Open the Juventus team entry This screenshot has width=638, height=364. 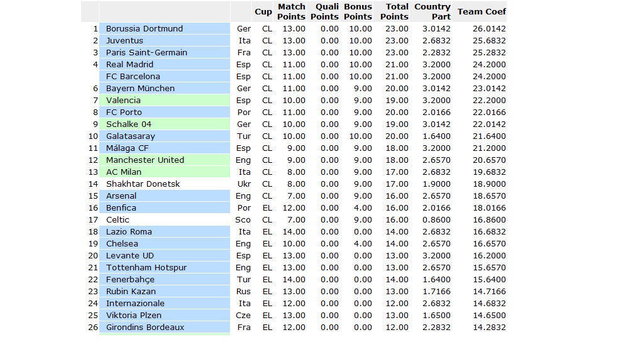coord(124,41)
